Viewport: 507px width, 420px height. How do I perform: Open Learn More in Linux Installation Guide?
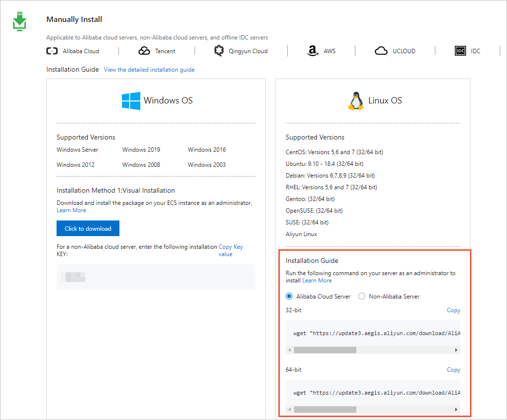[x=317, y=280]
